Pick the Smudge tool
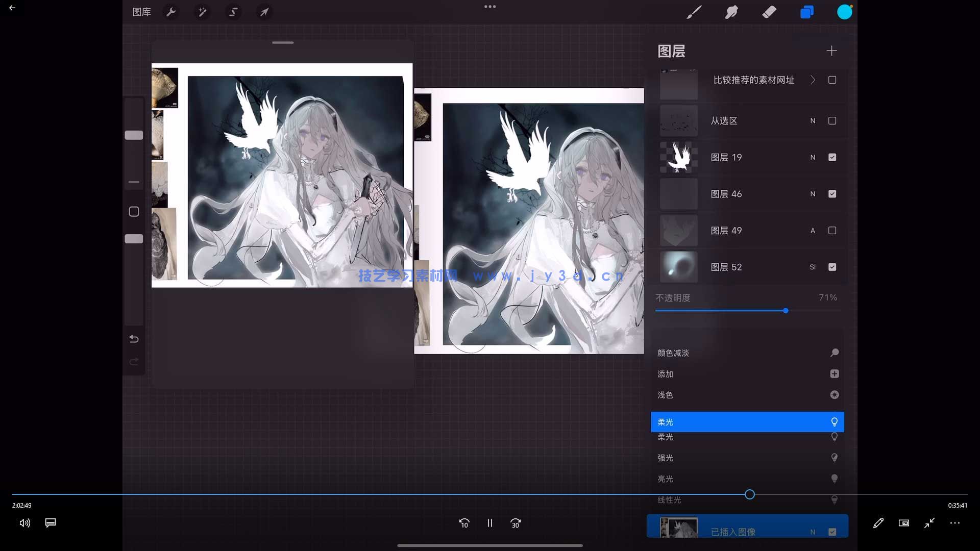 point(731,12)
